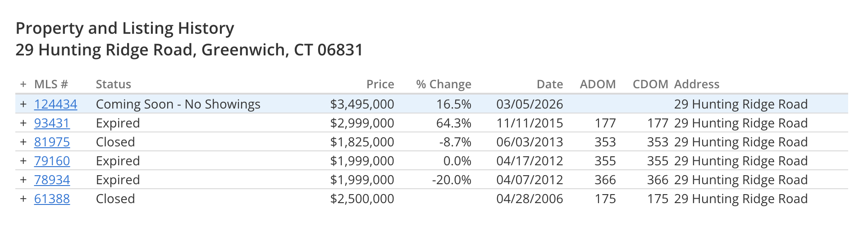
Task: Click the CDOM column header
Action: 650,84
